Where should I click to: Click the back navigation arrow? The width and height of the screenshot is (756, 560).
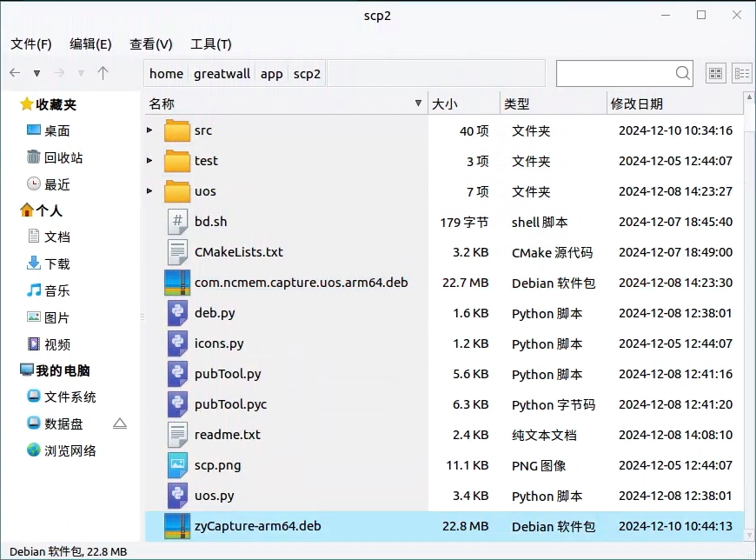coord(15,73)
